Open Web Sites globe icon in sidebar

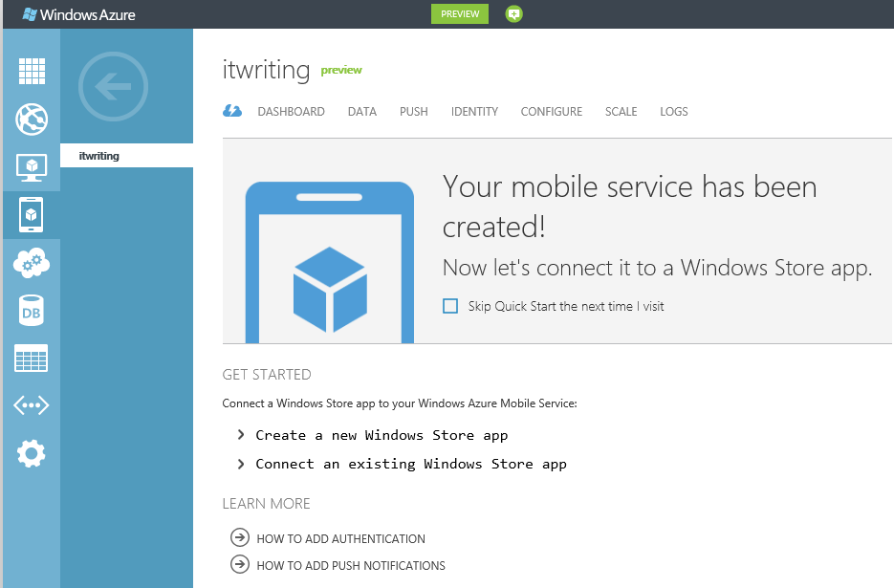32,120
